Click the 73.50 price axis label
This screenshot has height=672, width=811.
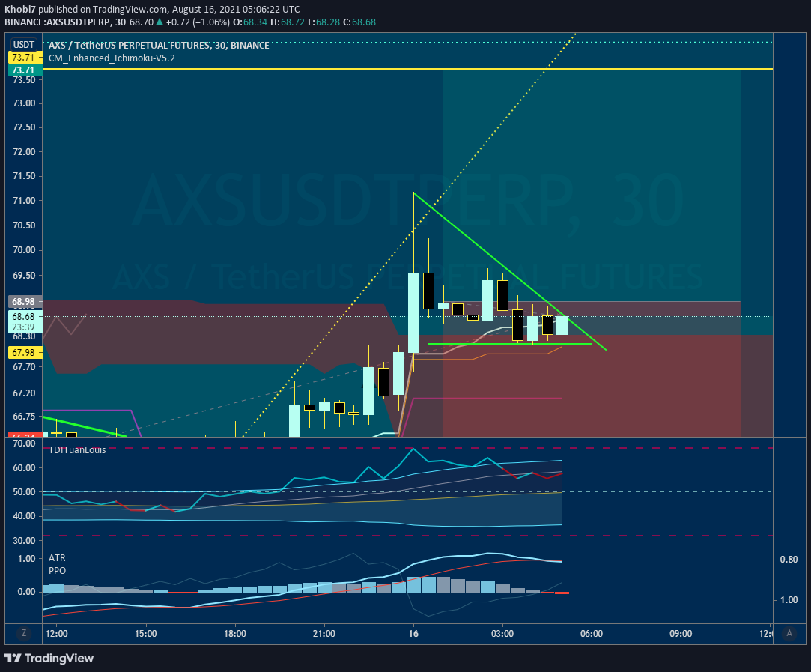click(x=24, y=79)
